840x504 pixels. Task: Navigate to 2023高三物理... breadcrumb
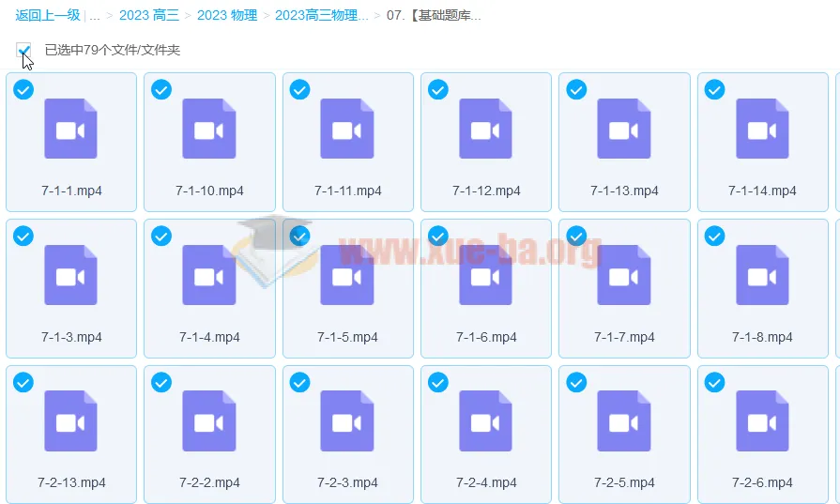tap(321, 15)
